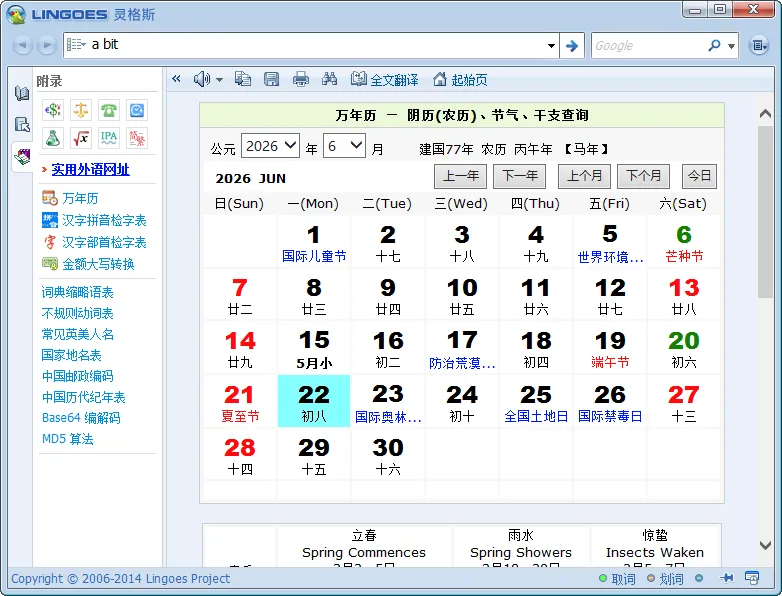Open 中国邮政编码 link
This screenshot has height=596, width=782.
click(x=77, y=376)
